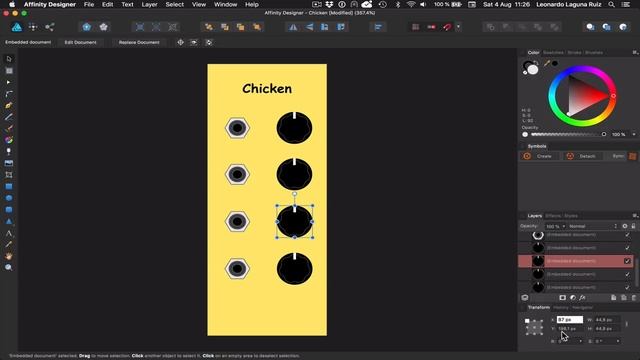
Task: Toggle the snapping magnet
Action: 447,27
